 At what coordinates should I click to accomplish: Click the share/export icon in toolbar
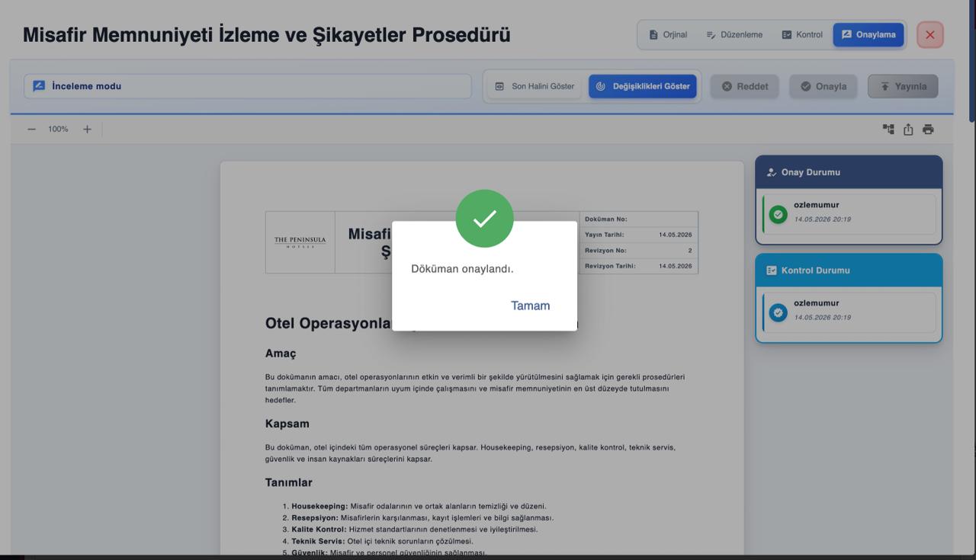point(908,130)
